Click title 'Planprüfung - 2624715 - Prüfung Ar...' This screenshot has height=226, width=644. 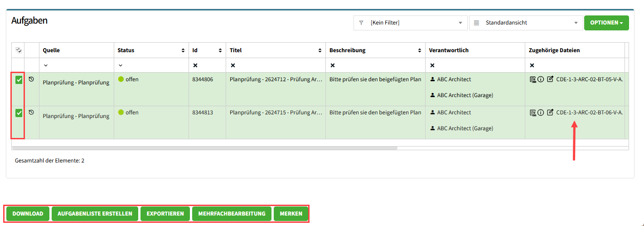pyautogui.click(x=276, y=113)
